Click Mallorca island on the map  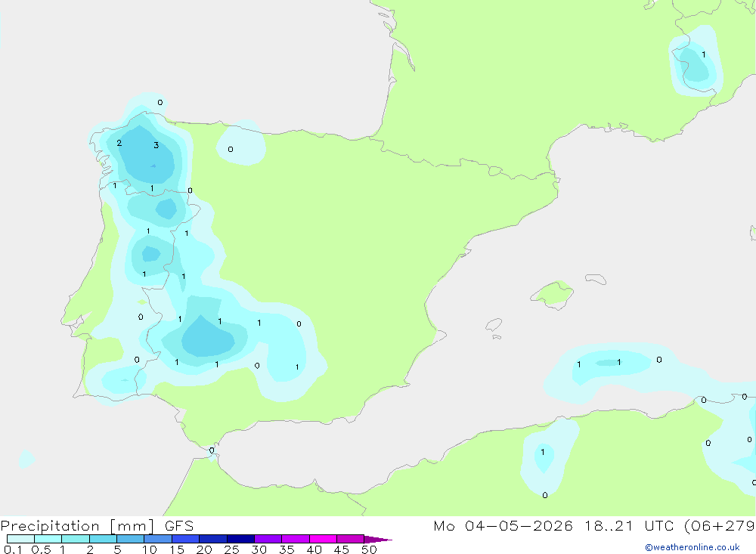[553, 294]
